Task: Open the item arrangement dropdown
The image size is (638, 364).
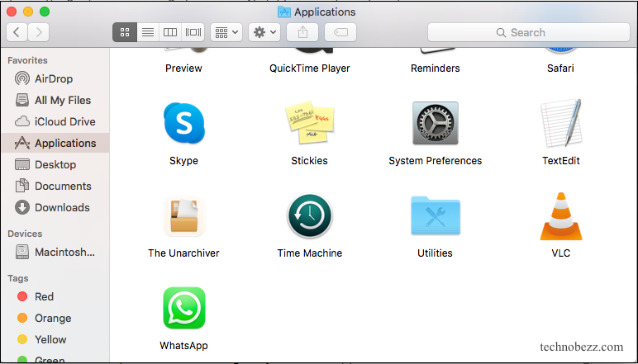Action: pos(226,32)
